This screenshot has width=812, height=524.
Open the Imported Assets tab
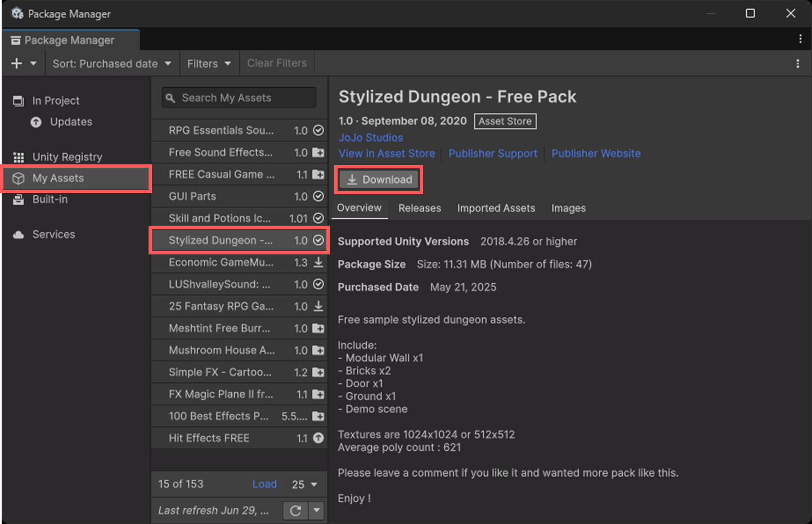(x=496, y=208)
